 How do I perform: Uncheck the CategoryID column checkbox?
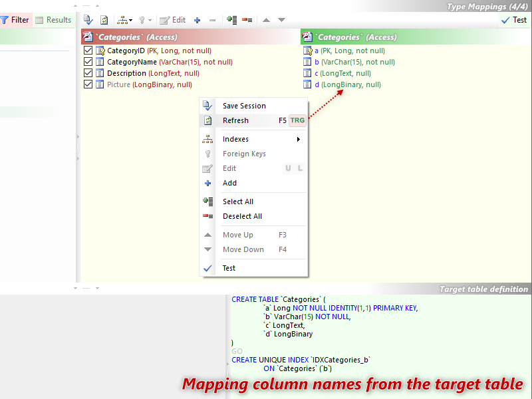[88, 51]
